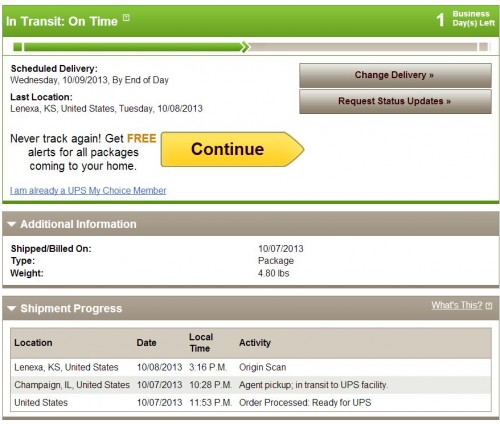
Task: Collapse the Additional Information section
Action: 12,224
